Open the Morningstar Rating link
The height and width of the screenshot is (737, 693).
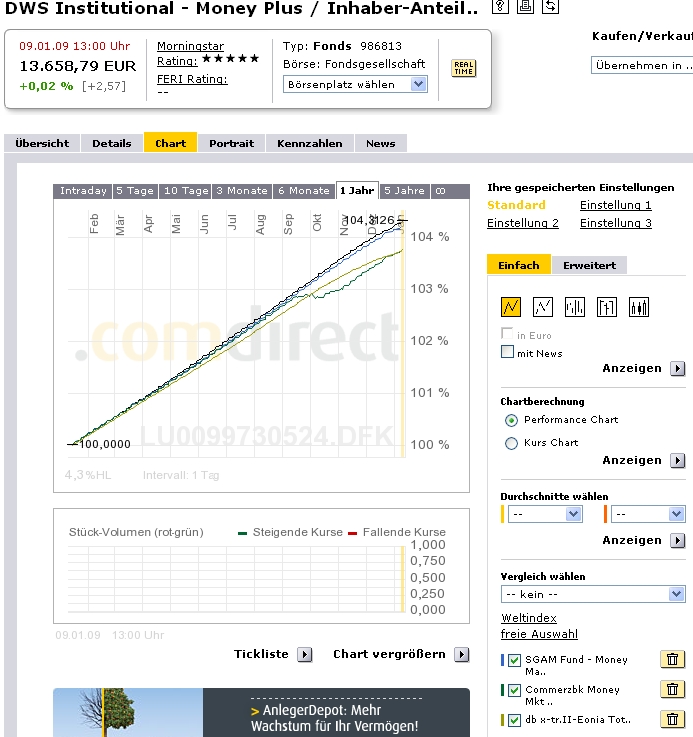[x=190, y=54]
